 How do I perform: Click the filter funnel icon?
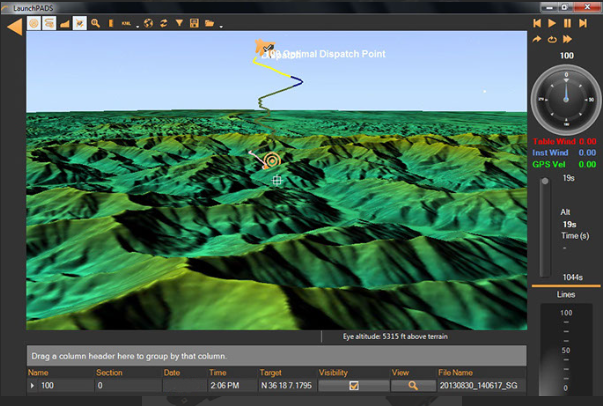click(179, 23)
